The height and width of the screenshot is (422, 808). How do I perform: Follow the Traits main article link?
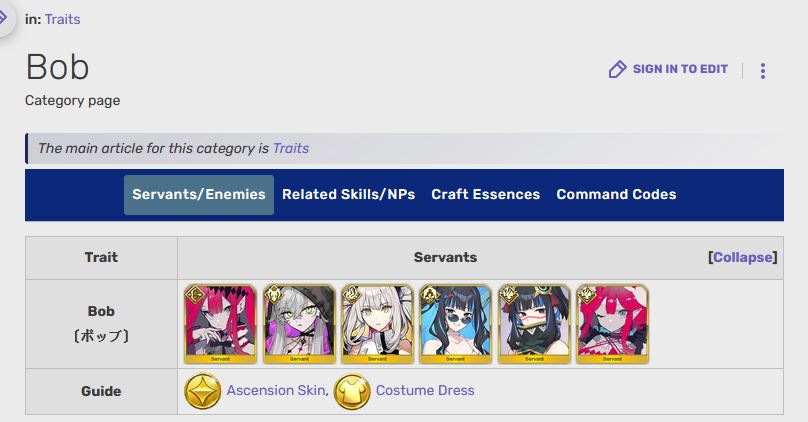pos(291,148)
